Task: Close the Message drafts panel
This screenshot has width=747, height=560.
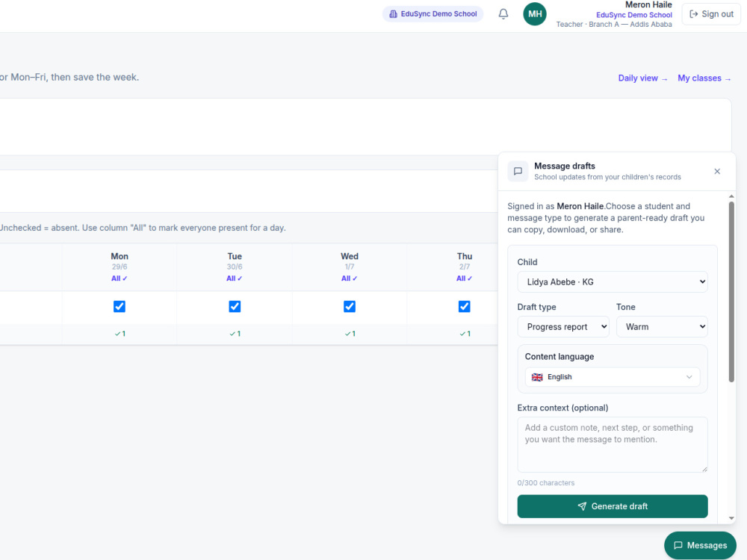Action: tap(717, 172)
